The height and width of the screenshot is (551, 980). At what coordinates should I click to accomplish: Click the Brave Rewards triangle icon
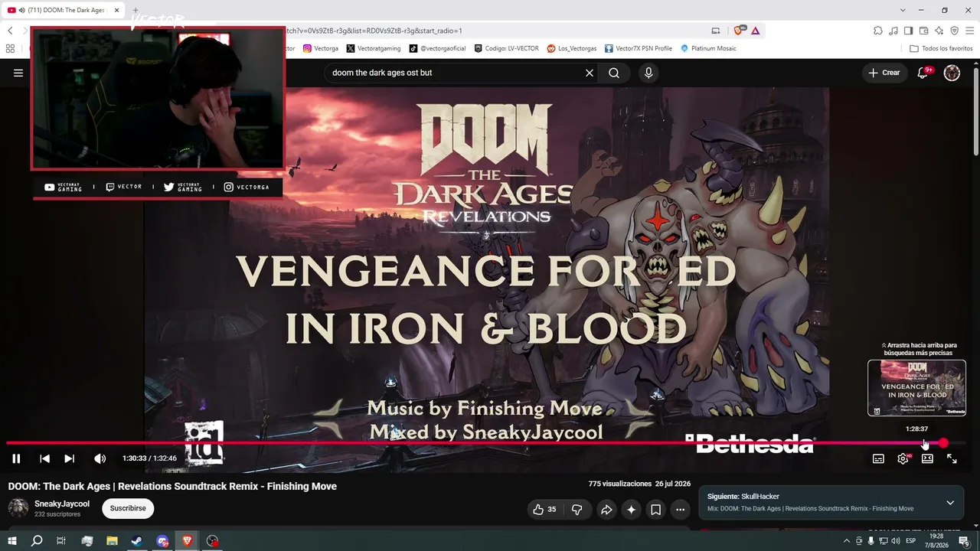coord(756,31)
